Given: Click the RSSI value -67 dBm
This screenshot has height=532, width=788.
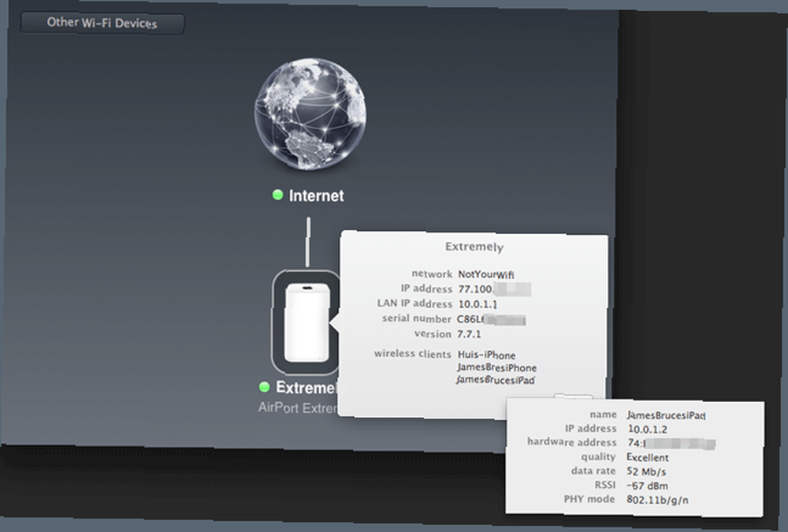Looking at the screenshot, I should (x=647, y=485).
